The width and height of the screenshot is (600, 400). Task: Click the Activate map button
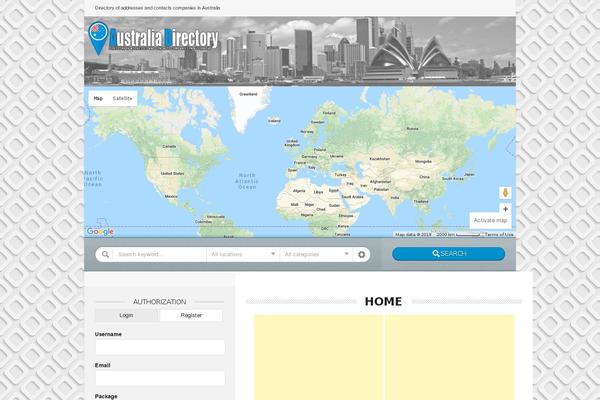490,220
